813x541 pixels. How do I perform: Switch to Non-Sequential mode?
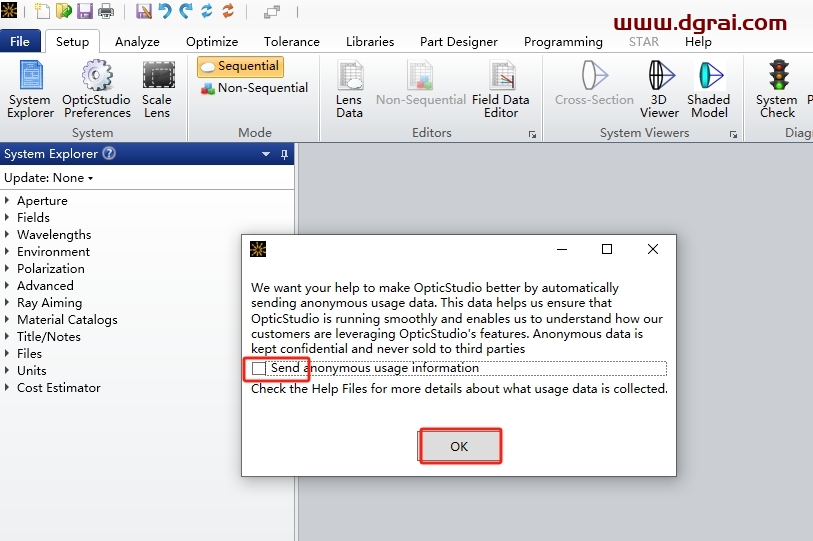click(x=255, y=88)
